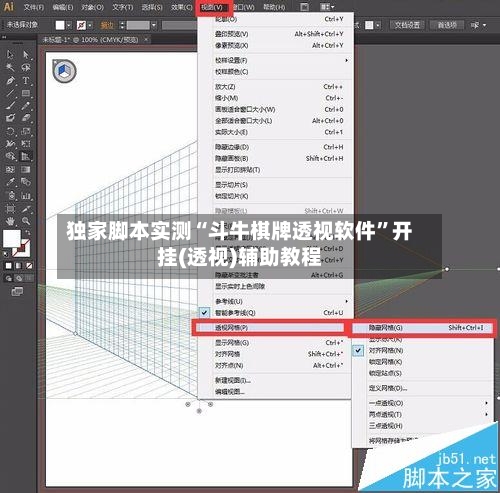Select the Lasso tool
The width and height of the screenshot is (500, 493).
pos(26,67)
